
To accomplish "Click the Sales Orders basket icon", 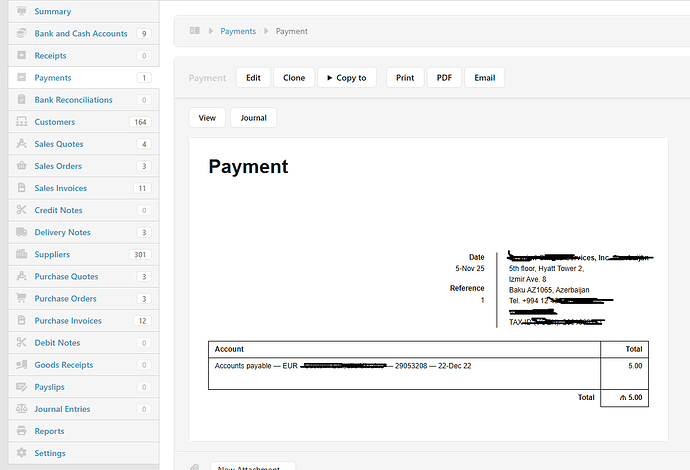I will [x=21, y=165].
